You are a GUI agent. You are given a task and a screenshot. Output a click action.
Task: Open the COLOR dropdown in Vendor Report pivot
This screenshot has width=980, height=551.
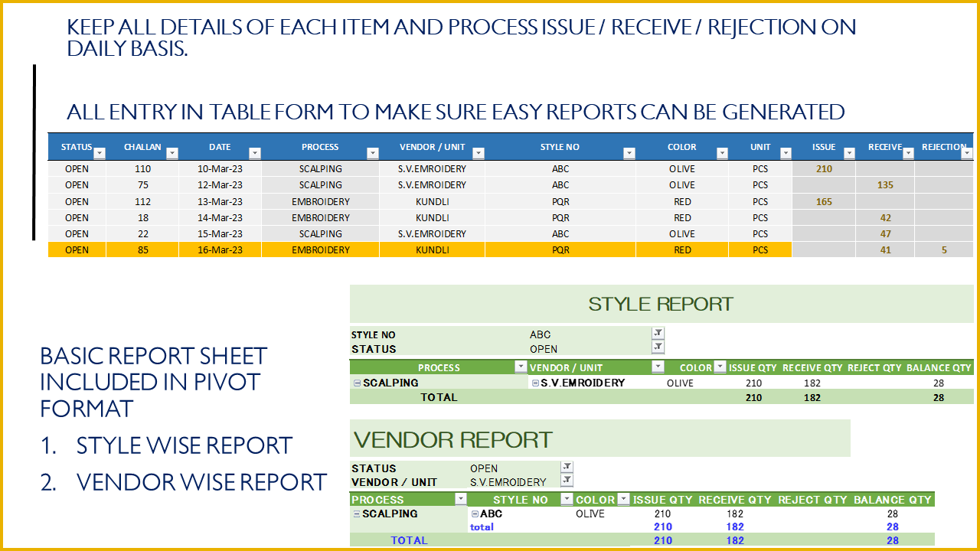click(x=622, y=499)
